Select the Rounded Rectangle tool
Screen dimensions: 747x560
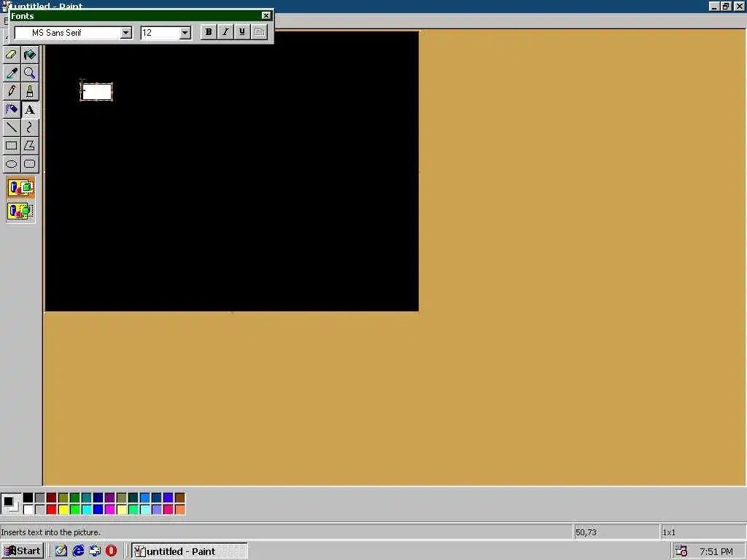pos(29,164)
